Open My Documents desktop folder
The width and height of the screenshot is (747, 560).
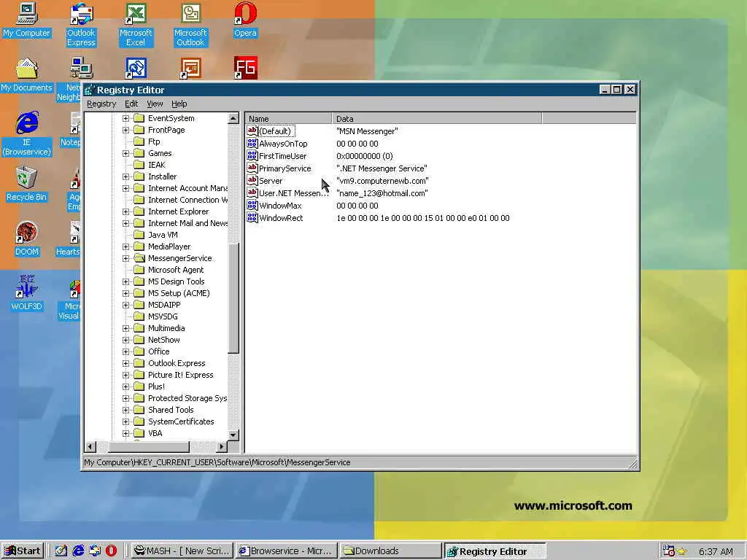[27, 75]
